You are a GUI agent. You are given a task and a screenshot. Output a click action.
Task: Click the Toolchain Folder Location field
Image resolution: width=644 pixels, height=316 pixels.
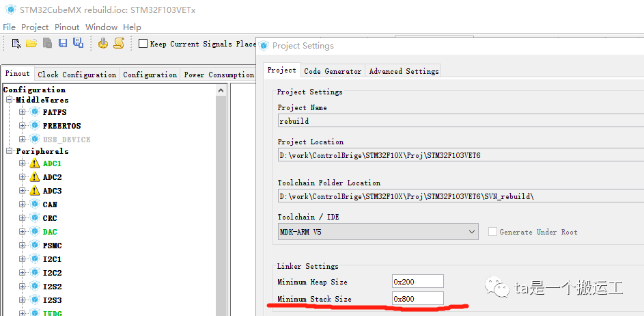[x=461, y=196]
